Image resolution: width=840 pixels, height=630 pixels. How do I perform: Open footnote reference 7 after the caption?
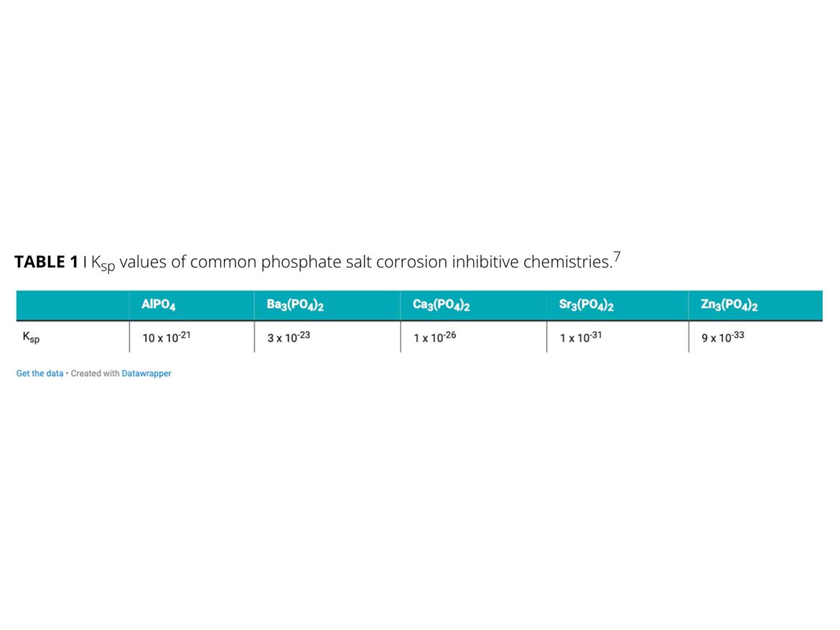pos(616,257)
